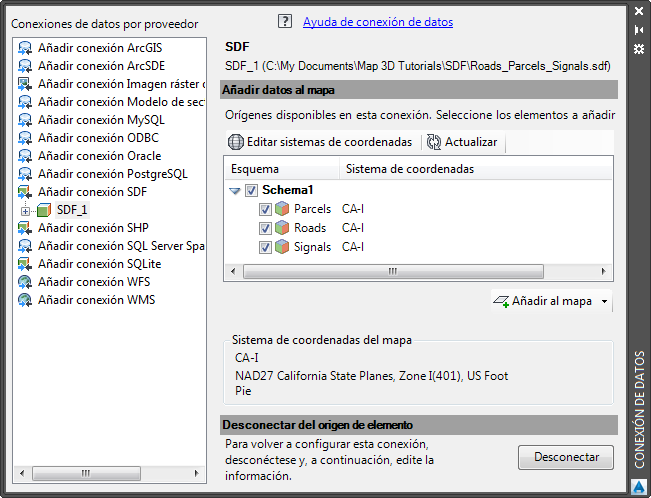This screenshot has height=498, width=651.
Task: Collapse the Schema1 tree triangle
Action: (x=235, y=191)
